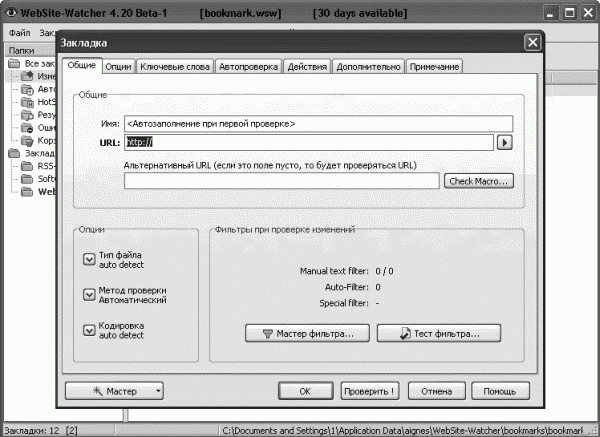The height and width of the screenshot is (437, 600).
Task: Switch to the Ключевые слова tab
Action: (175, 67)
